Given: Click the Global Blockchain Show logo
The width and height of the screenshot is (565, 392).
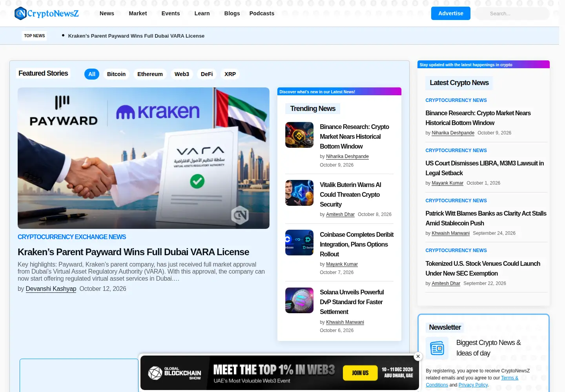Looking at the screenshot, I should (x=175, y=373).
